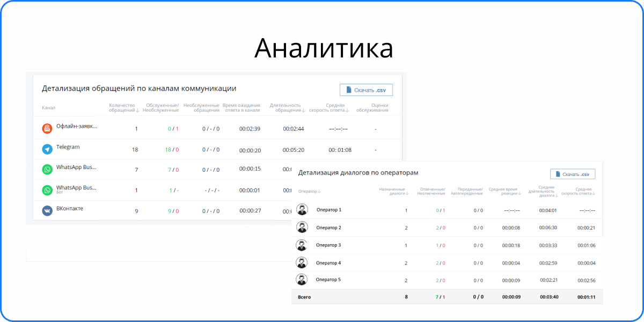
Task: Click the WhatsApp icon in the Бот row
Action: (47, 191)
